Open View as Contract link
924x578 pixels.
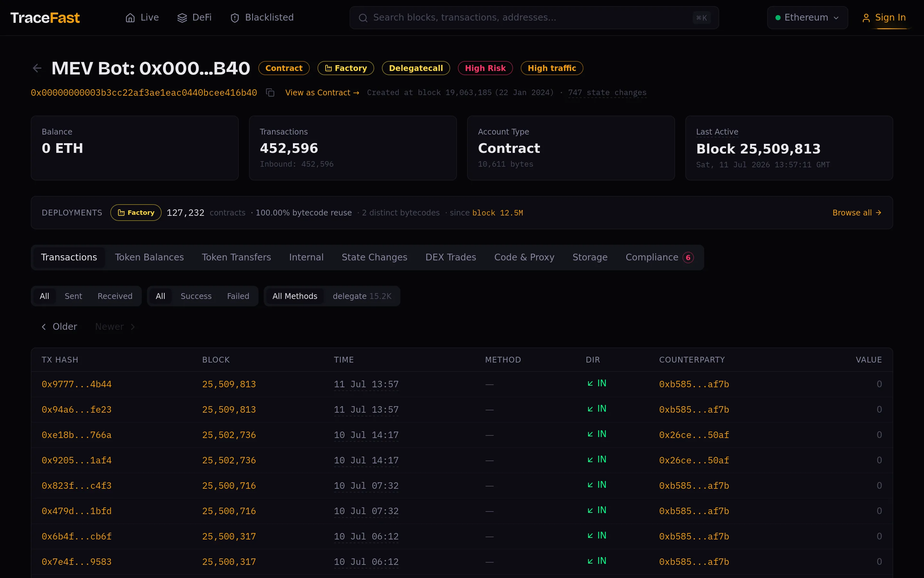tap(322, 92)
